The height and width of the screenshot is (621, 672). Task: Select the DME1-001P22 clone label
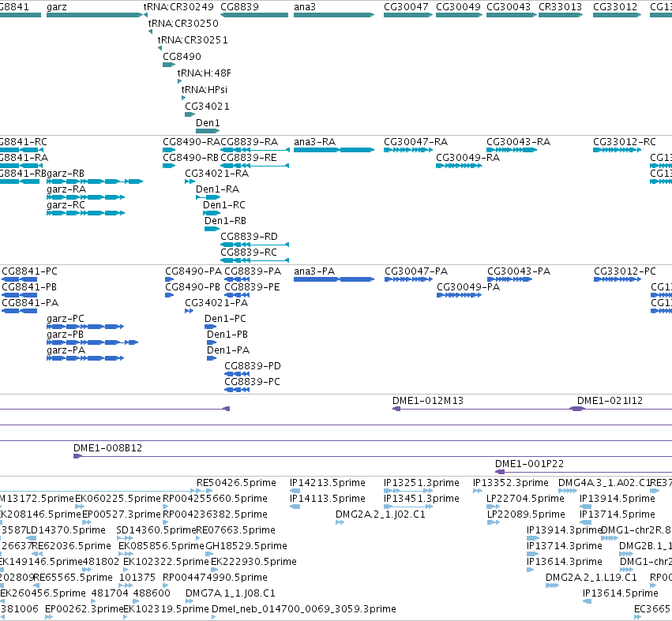pos(529,464)
